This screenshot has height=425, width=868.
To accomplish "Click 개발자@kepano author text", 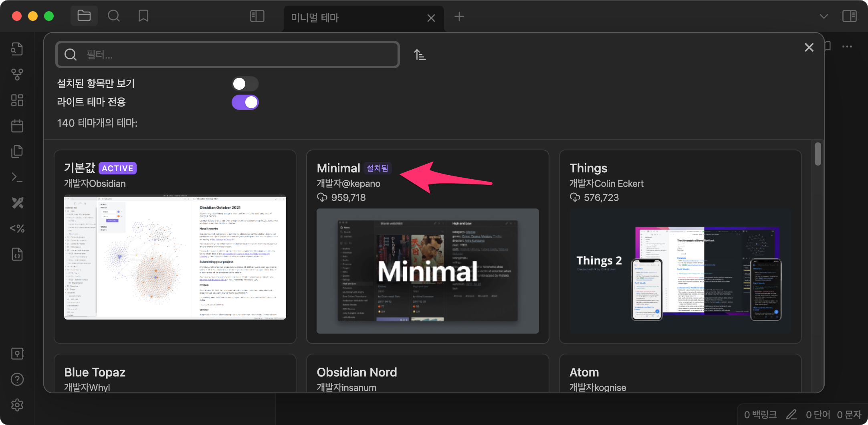I will 349,184.
